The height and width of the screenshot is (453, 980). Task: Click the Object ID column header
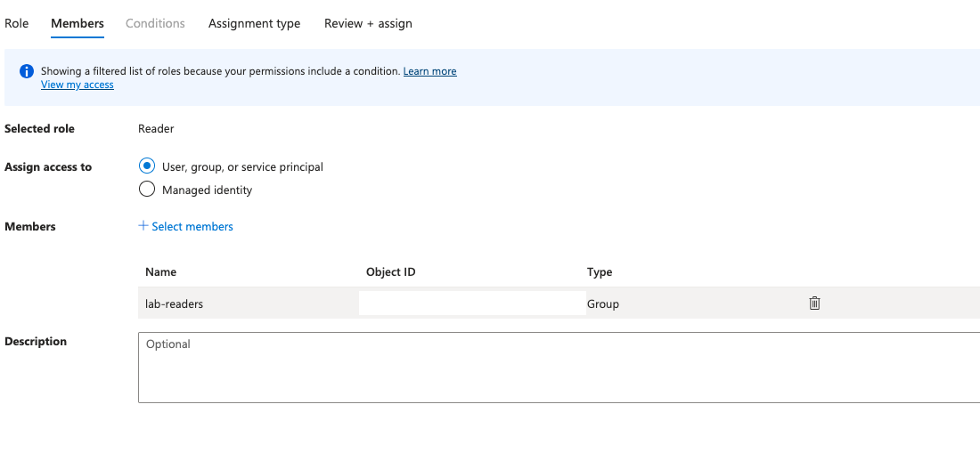(390, 272)
